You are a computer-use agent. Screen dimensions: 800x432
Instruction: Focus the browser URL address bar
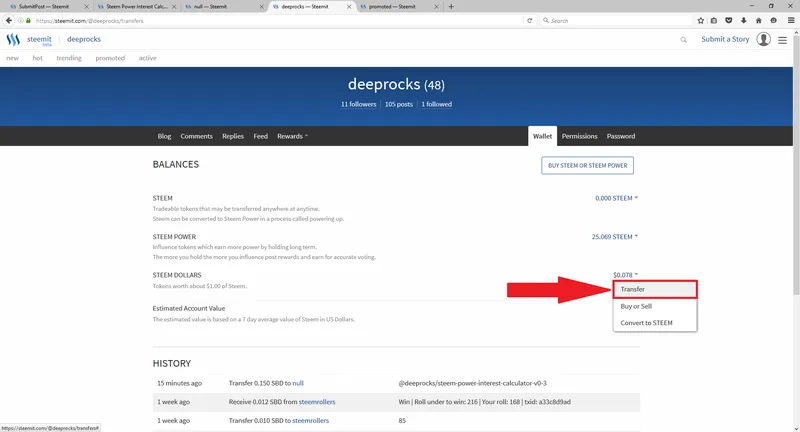(x=276, y=20)
